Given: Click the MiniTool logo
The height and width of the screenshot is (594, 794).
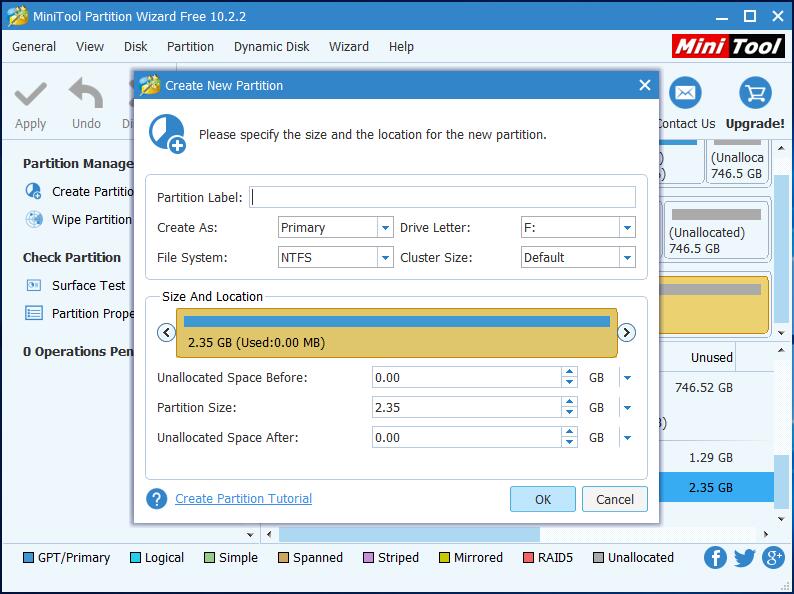Looking at the screenshot, I should [x=729, y=47].
